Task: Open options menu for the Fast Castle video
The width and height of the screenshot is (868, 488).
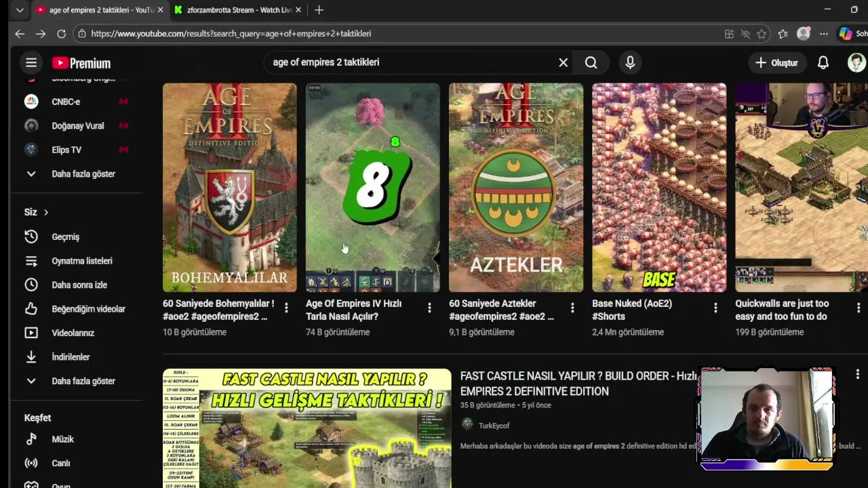Action: [x=858, y=374]
